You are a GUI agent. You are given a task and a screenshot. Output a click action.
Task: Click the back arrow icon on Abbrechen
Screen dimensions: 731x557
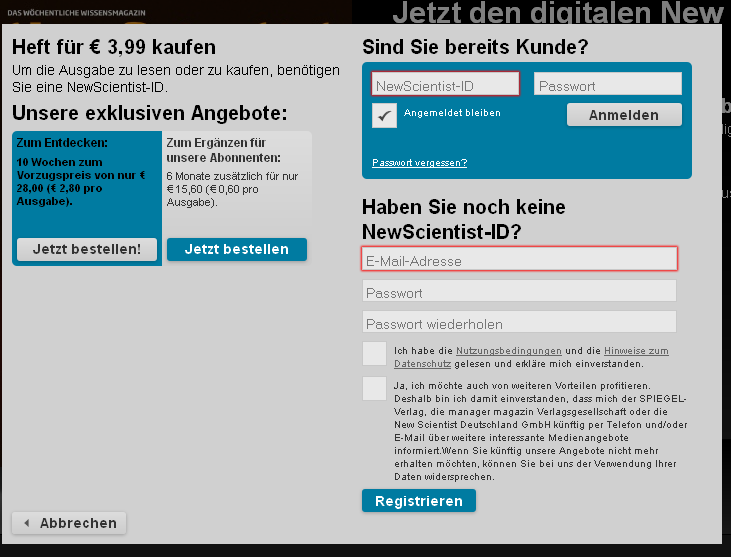27,523
